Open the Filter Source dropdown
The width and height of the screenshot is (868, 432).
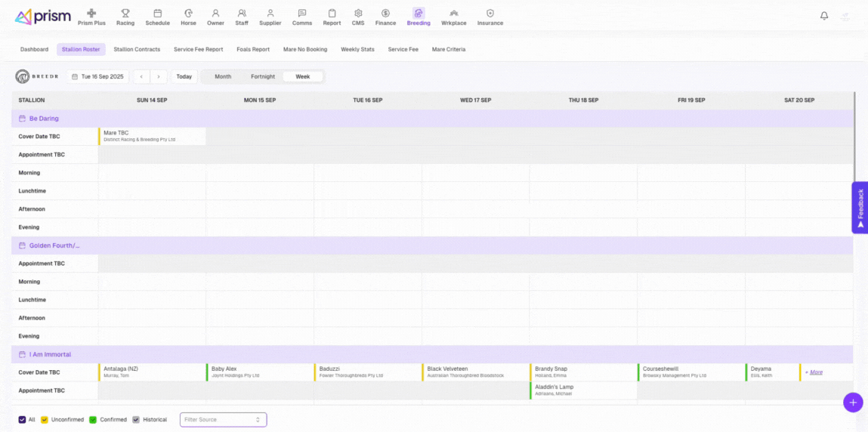coord(223,419)
